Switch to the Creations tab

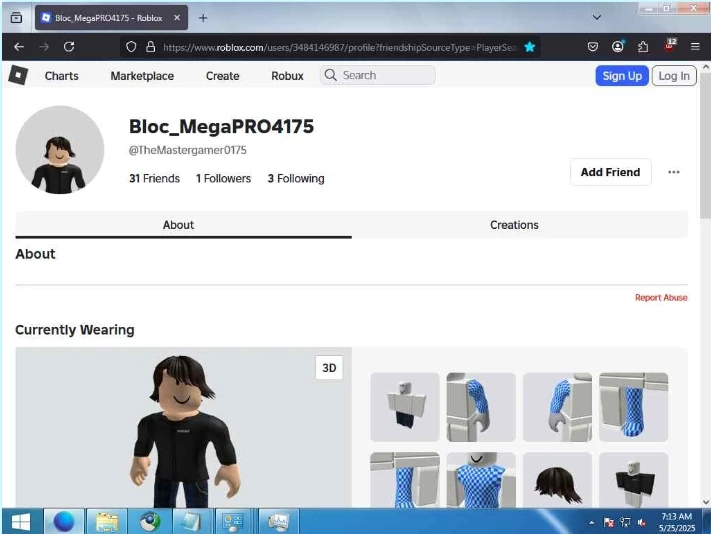[520, 225]
